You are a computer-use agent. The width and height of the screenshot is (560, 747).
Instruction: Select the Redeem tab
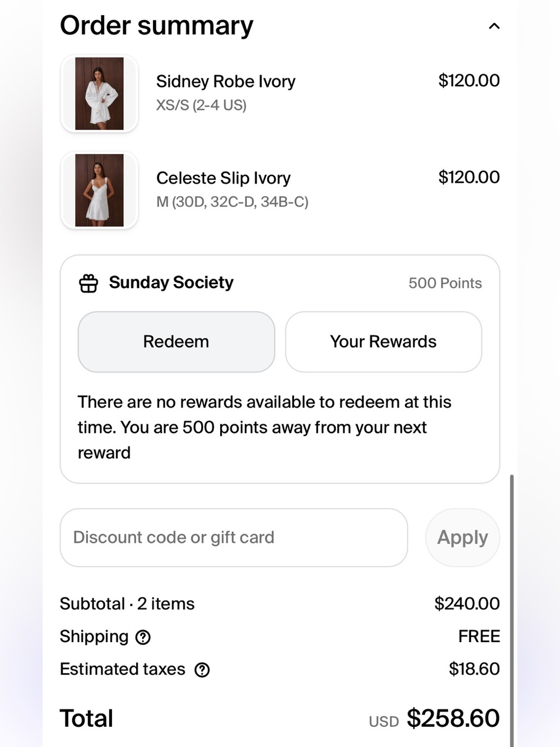[x=176, y=342]
